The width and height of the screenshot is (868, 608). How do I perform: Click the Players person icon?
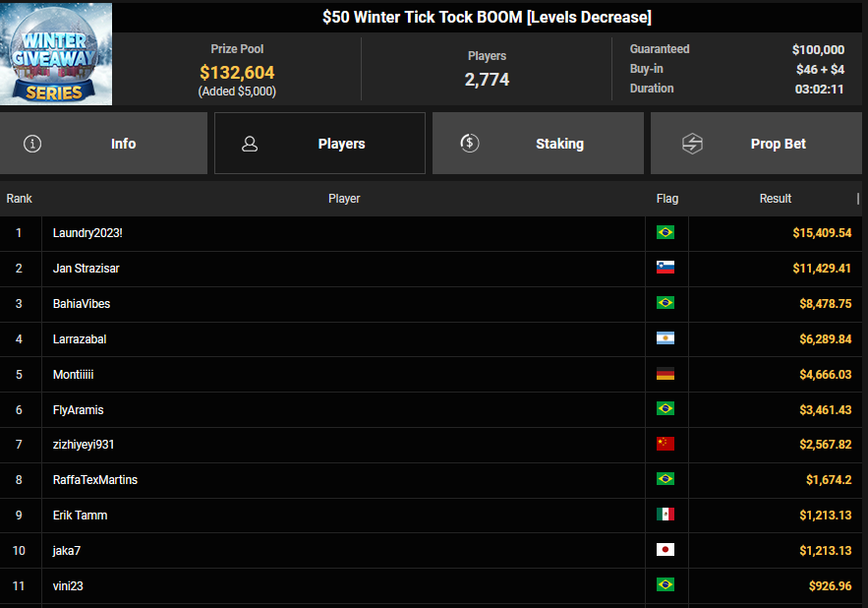click(250, 144)
